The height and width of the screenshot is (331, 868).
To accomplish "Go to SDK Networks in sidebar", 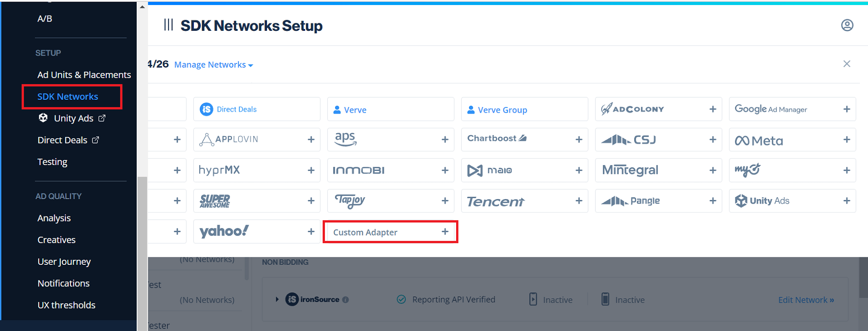I will 68,97.
